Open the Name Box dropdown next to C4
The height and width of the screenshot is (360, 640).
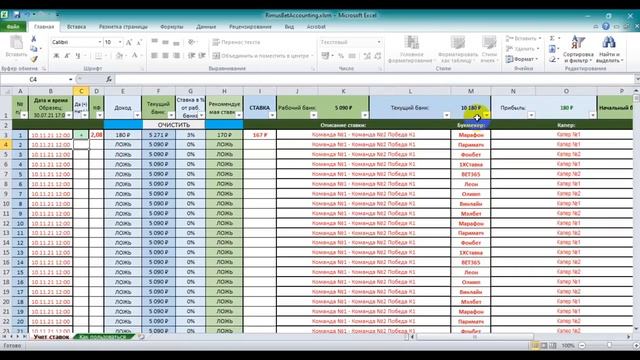tap(71, 79)
